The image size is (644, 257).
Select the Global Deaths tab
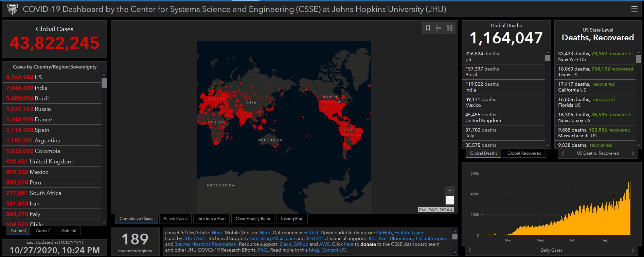pyautogui.click(x=484, y=153)
